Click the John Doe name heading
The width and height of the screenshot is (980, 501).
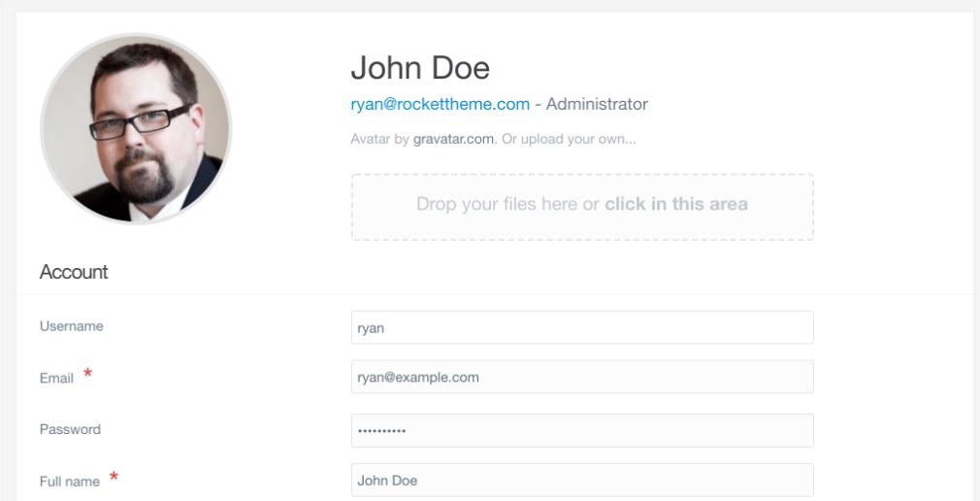419,68
